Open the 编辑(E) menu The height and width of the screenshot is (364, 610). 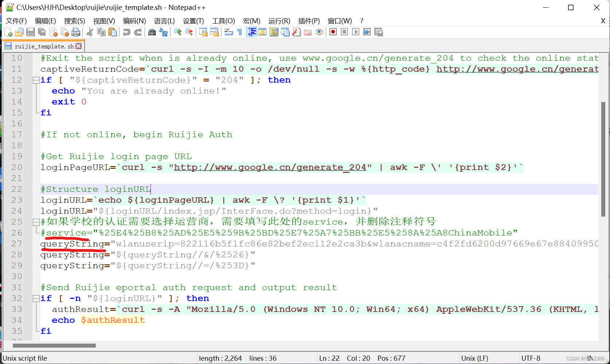(46, 21)
